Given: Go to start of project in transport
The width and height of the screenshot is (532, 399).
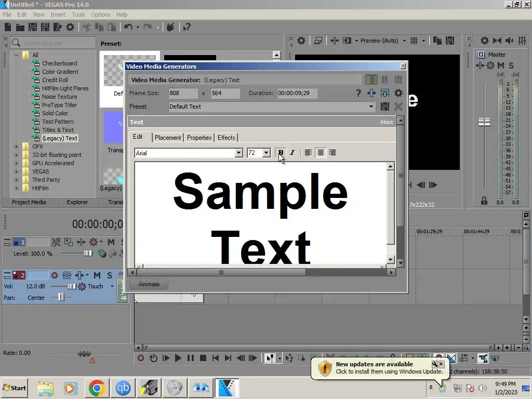Looking at the screenshot, I should tap(215, 358).
